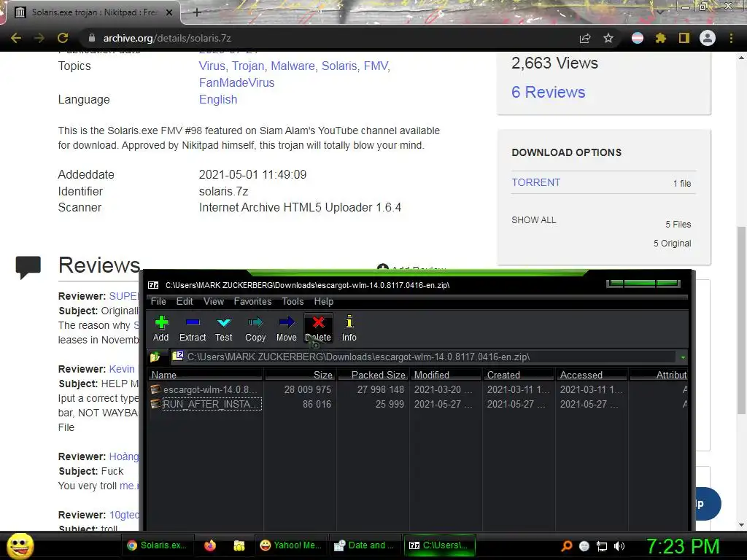Select the Copy tool in 7-Zip

(255, 329)
